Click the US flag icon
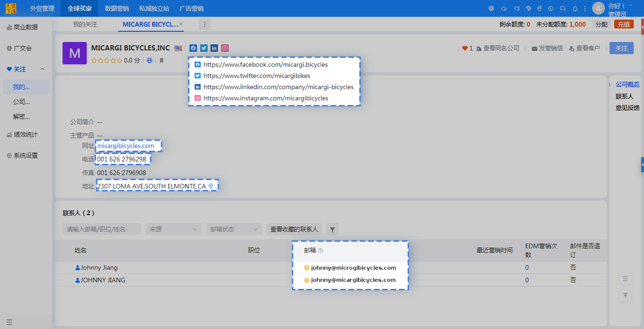The image size is (644, 329). 178,48
